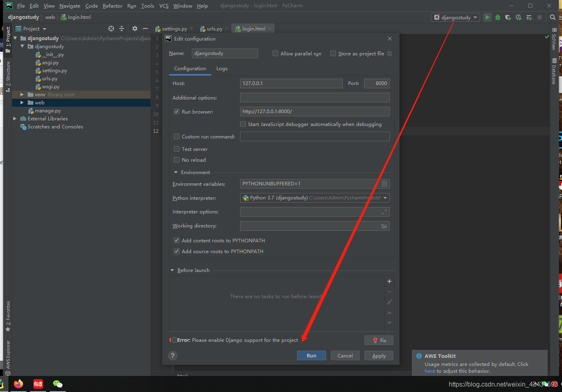Check the No reload checkbox

pyautogui.click(x=177, y=160)
